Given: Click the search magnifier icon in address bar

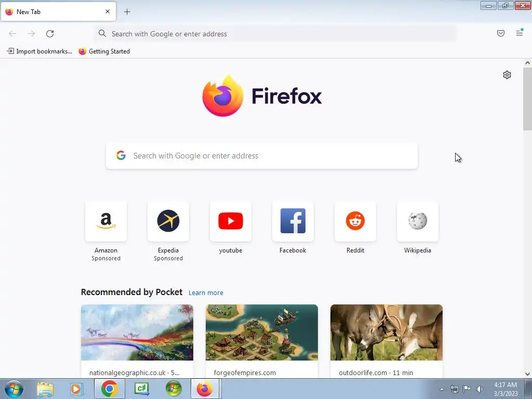Looking at the screenshot, I should pyautogui.click(x=102, y=33).
